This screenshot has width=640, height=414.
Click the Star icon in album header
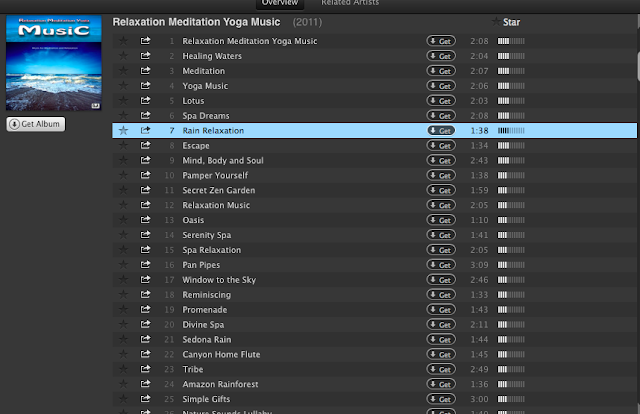pos(497,21)
